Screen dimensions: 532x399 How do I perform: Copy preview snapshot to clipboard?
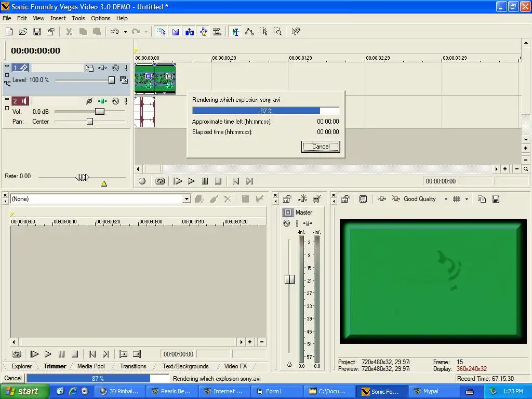(482, 199)
